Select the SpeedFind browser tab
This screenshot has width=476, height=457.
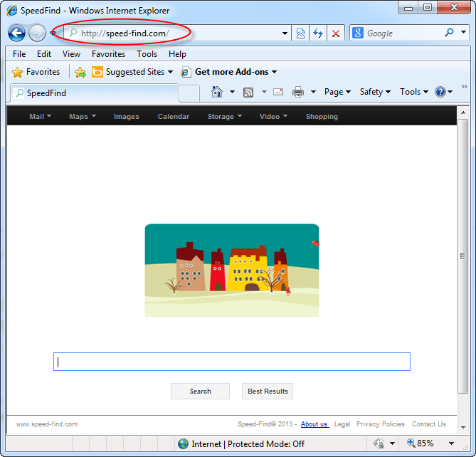click(x=95, y=93)
